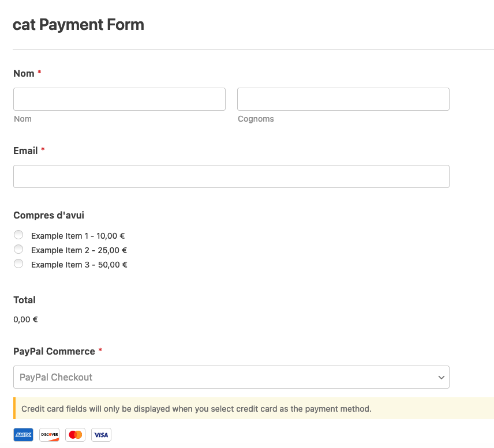Click the Visa card icon

[101, 435]
